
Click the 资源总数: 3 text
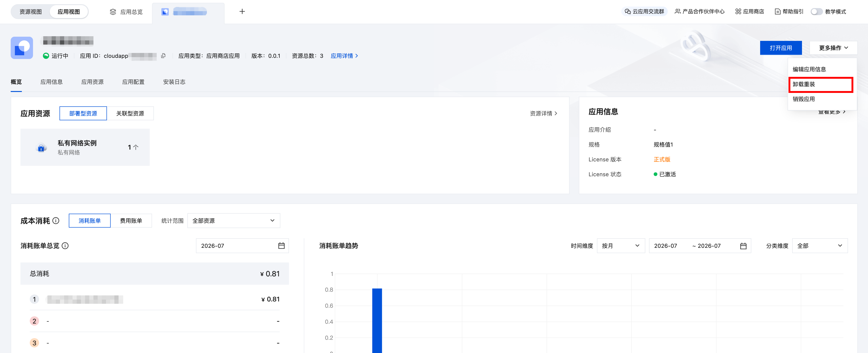click(308, 56)
